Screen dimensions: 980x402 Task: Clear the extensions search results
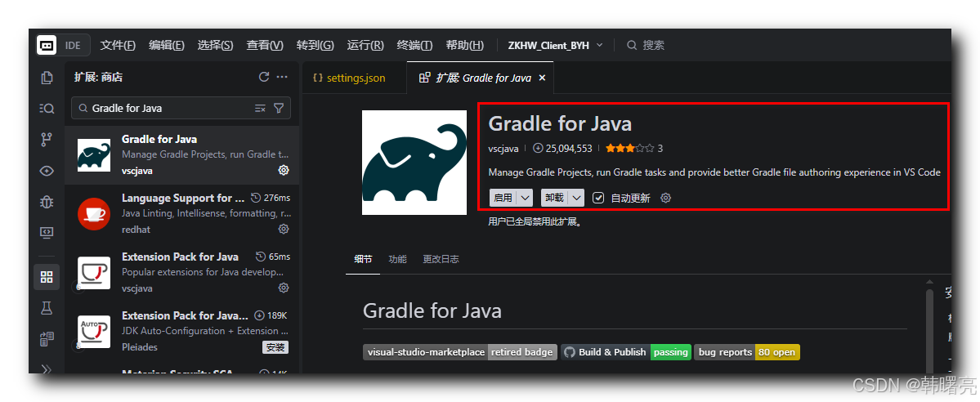[260, 108]
